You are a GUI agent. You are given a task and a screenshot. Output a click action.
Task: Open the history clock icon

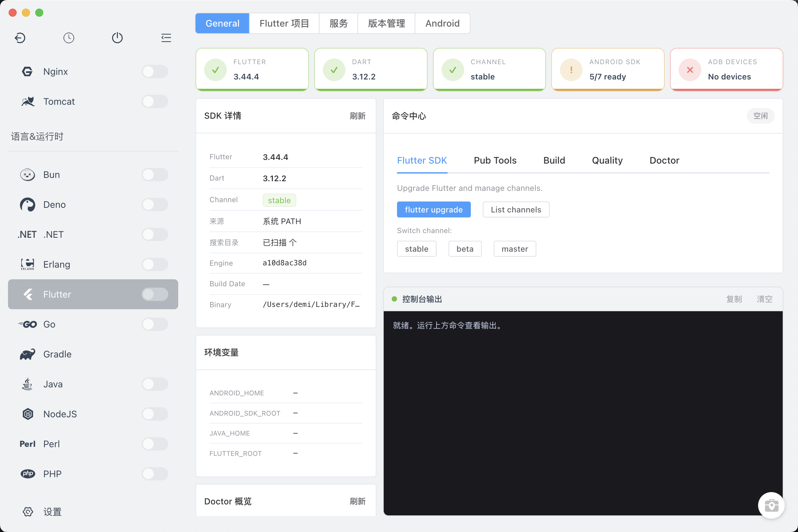coord(69,38)
